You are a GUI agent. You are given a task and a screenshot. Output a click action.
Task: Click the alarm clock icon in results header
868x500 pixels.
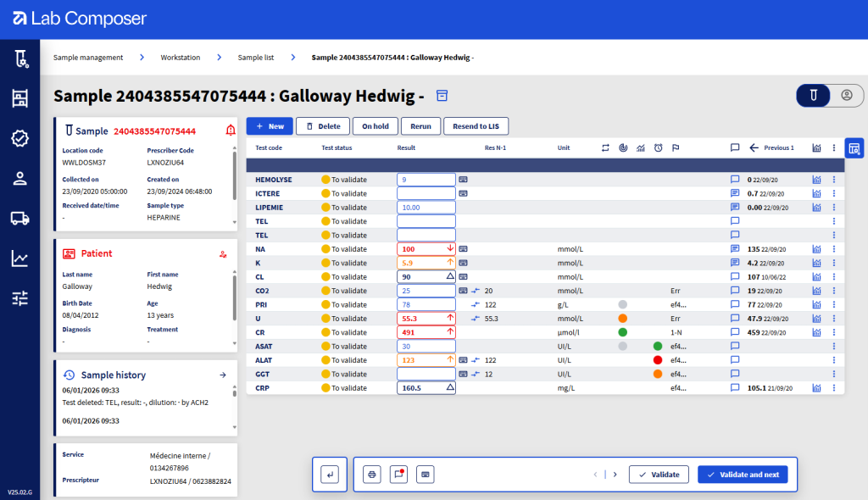tap(658, 147)
